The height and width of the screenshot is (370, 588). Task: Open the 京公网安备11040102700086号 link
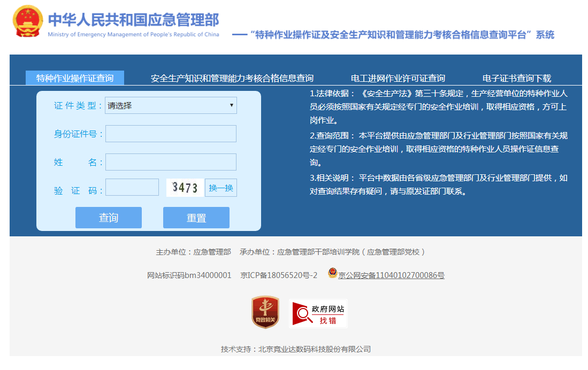click(391, 275)
